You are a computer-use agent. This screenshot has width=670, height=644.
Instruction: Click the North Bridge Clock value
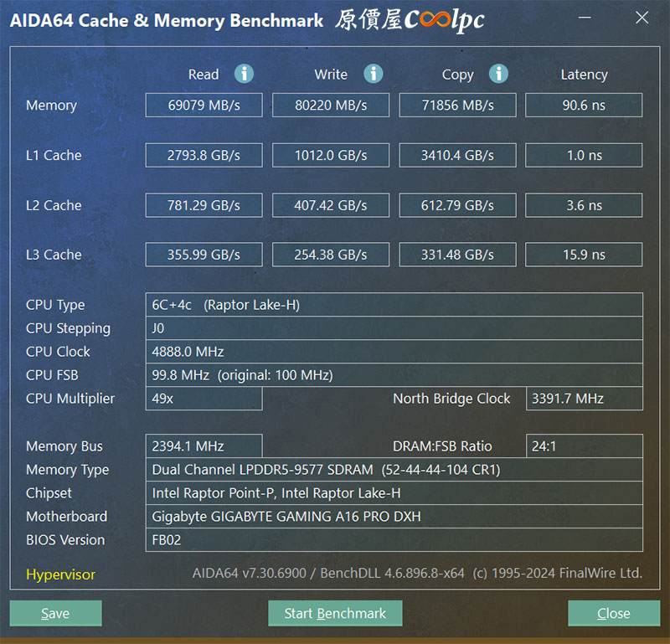coord(584,399)
